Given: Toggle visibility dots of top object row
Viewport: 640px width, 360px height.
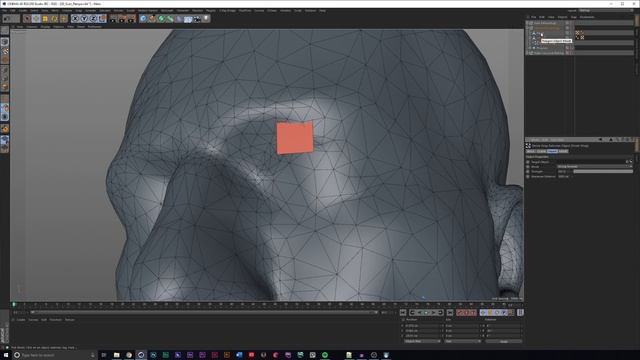Looking at the screenshot, I should click(x=567, y=23).
